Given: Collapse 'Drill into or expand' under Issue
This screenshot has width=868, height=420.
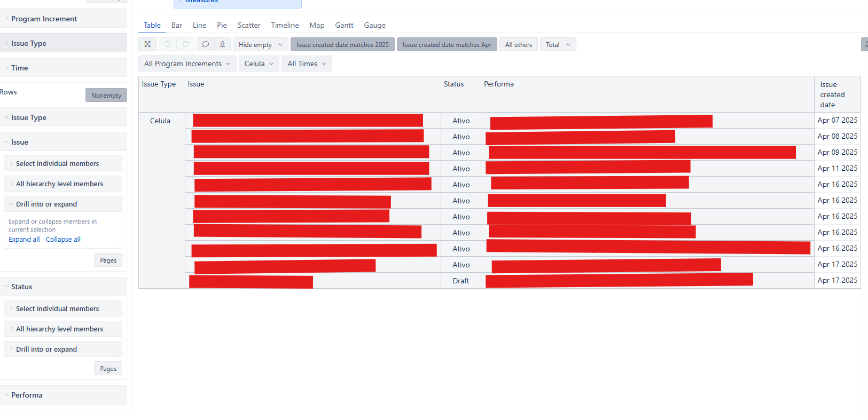Looking at the screenshot, I should [x=63, y=204].
